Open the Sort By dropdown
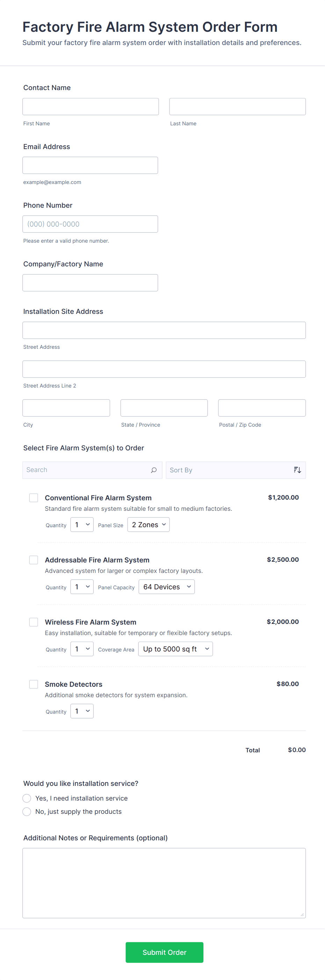Image resolution: width=325 pixels, height=980 pixels. [236, 470]
